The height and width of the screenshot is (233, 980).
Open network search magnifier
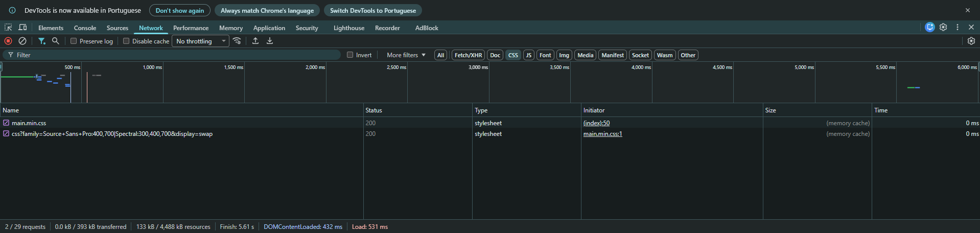click(56, 41)
